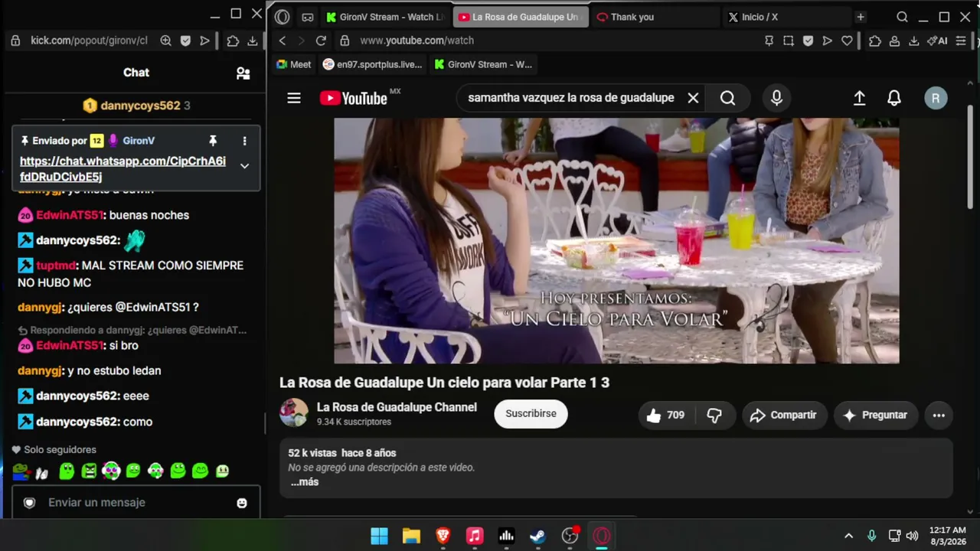Open pinned message three-dot options
The height and width of the screenshot is (551, 980).
[x=244, y=141]
